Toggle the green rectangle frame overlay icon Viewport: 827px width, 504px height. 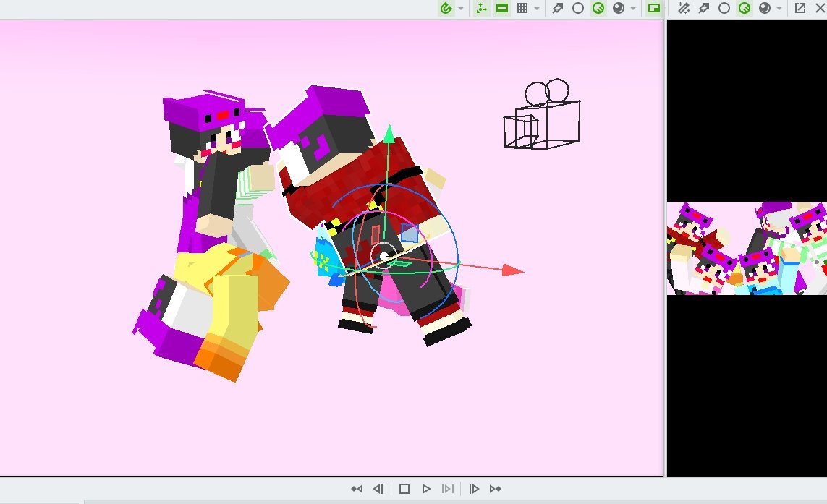502,8
